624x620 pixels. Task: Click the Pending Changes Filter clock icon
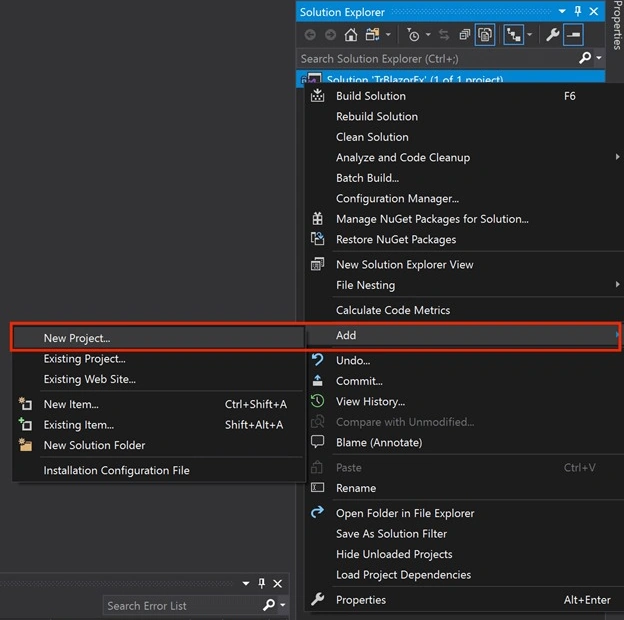(x=413, y=35)
